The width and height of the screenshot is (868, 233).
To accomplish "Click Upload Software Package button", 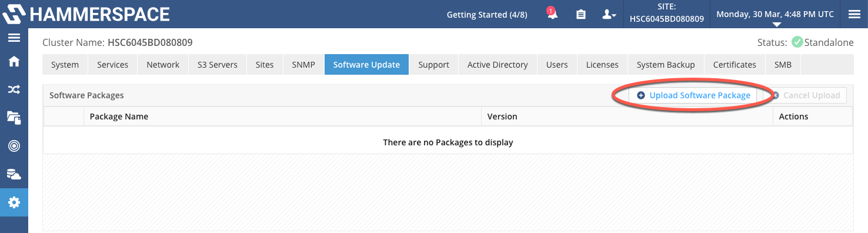I will [693, 95].
